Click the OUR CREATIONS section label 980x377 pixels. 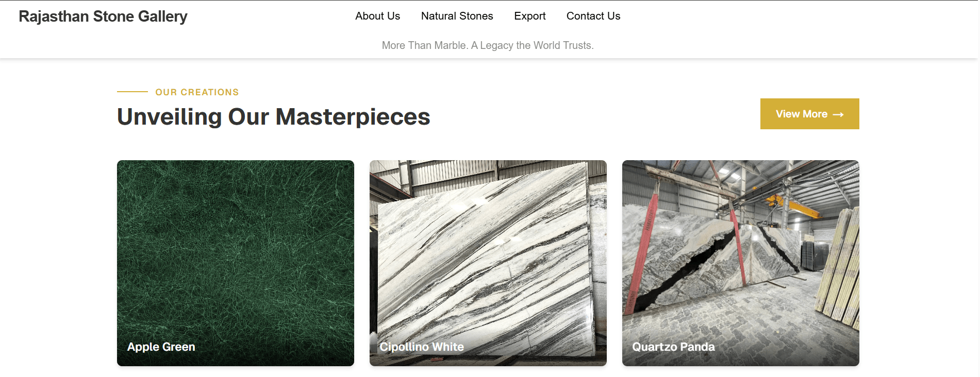point(197,92)
